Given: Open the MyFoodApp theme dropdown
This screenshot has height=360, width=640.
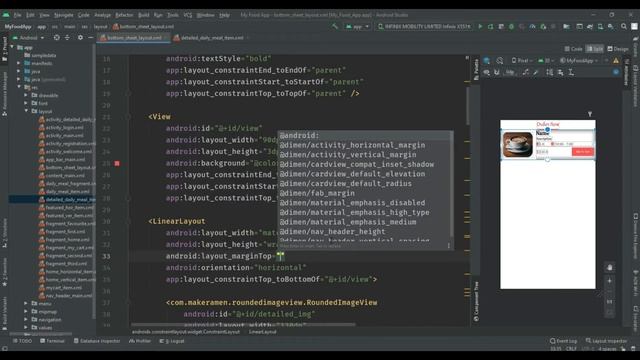Looking at the screenshot, I should tap(579, 60).
